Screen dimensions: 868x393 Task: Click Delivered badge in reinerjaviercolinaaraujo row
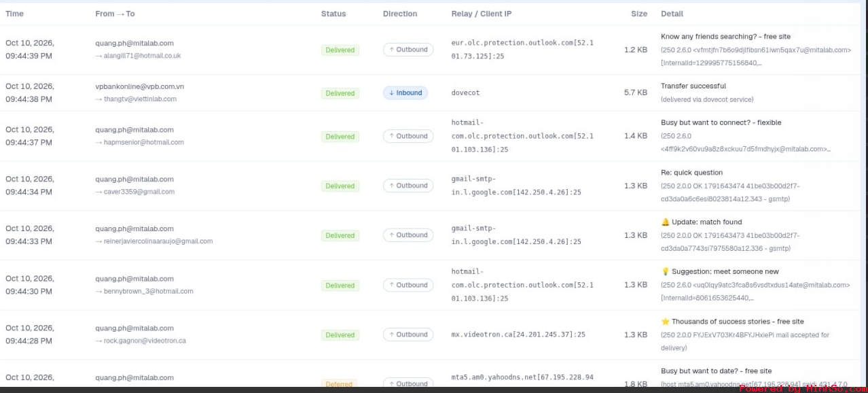pos(340,235)
